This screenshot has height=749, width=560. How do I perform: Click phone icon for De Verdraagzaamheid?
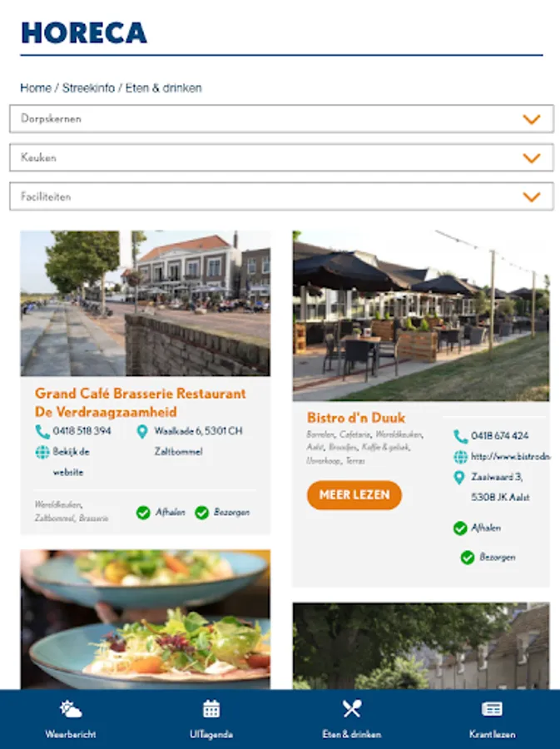click(42, 432)
